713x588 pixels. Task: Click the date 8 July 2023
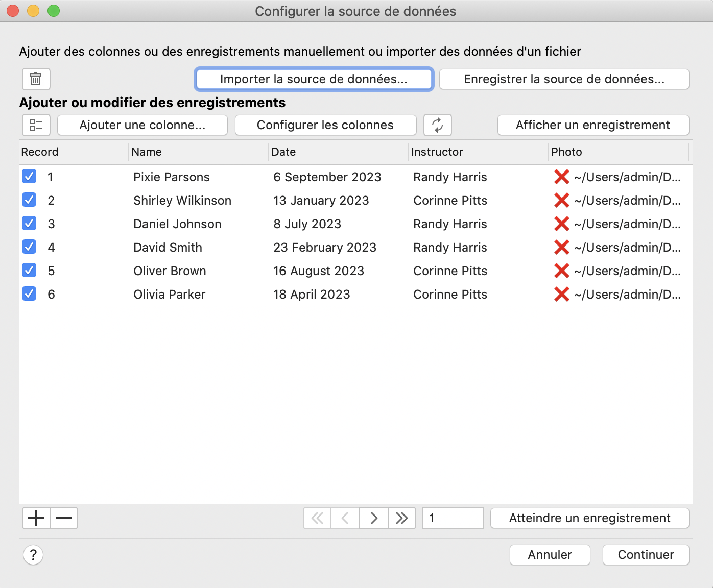pyautogui.click(x=307, y=224)
